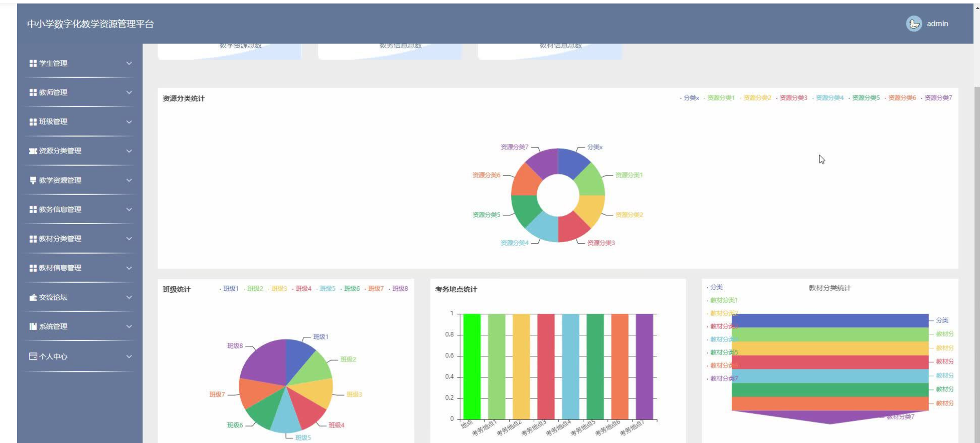Click the 教务信息管理 grid icon
980x443 pixels.
tap(33, 209)
